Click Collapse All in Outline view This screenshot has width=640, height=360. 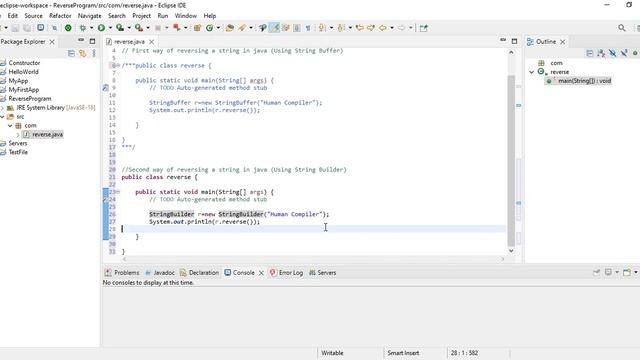click(x=589, y=53)
